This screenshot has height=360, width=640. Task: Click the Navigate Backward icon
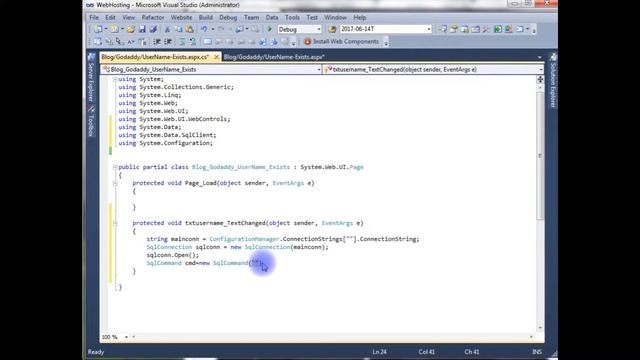click(239, 29)
